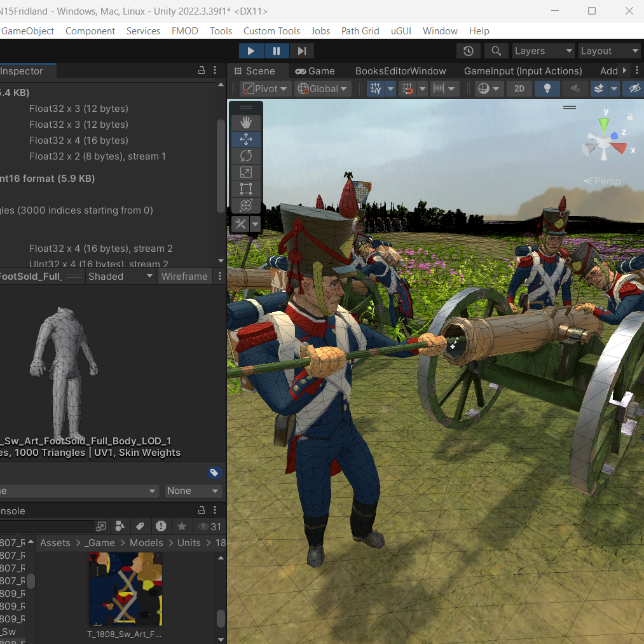Toggle grid snapping
This screenshot has width=644, height=644.
(x=408, y=89)
